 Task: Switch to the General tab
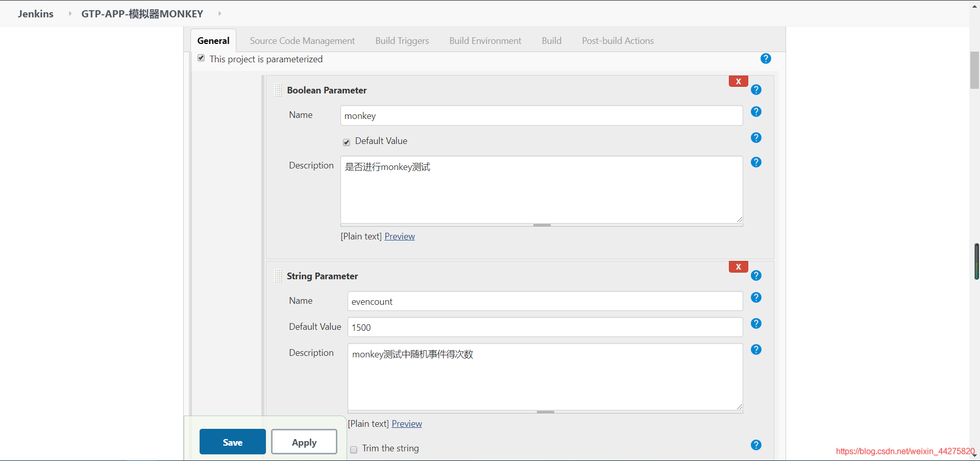tap(213, 41)
